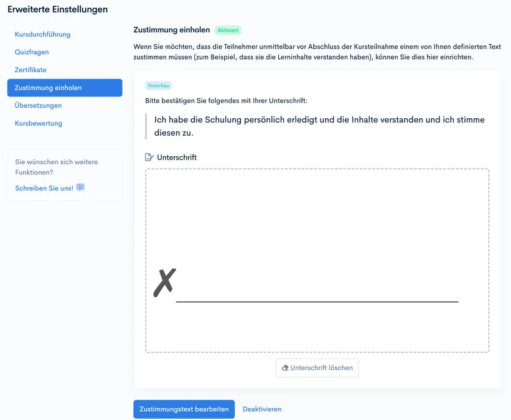
Task: Open the Quizfragen section
Action: [x=32, y=52]
